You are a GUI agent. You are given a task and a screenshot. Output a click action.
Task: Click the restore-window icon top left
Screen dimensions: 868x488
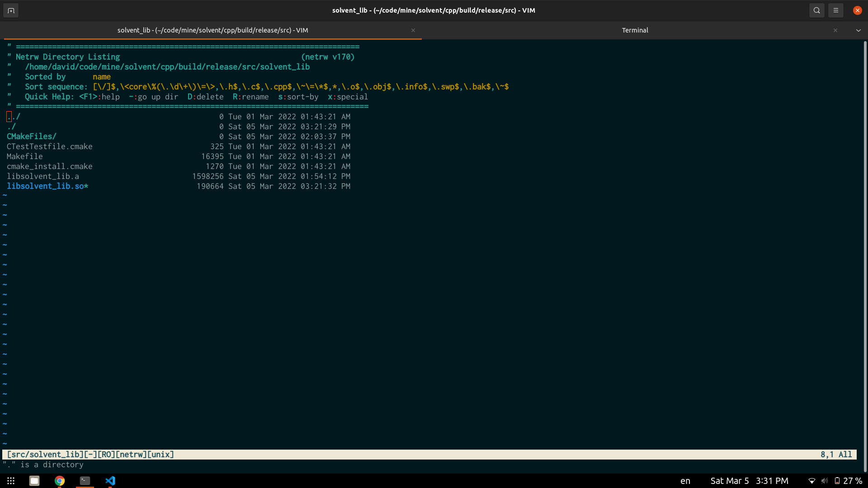pos(10,10)
